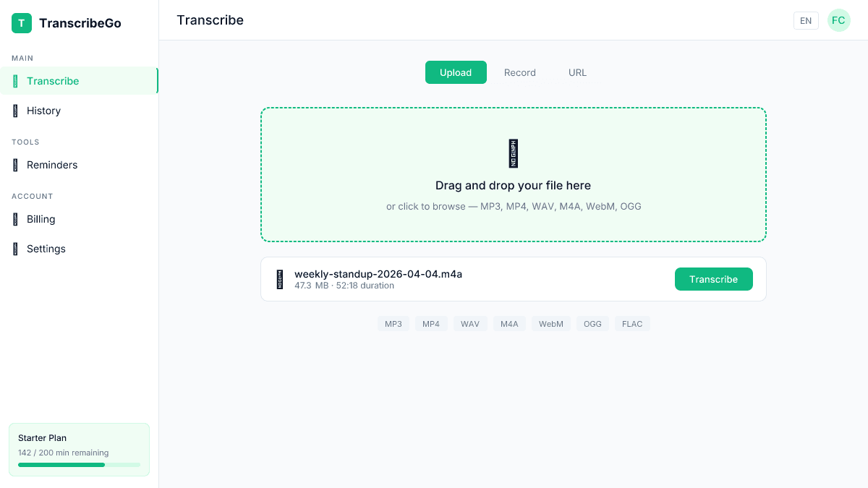
Task: Open the EN language selector
Action: (x=806, y=20)
